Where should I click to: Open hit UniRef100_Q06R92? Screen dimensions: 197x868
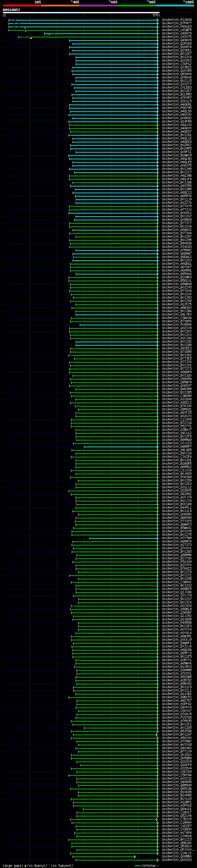[177, 118]
